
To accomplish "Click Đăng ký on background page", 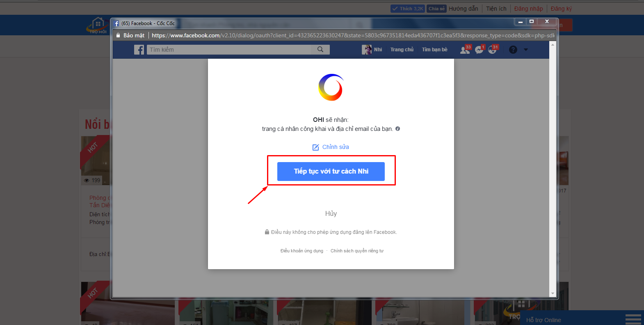I will coord(561,9).
